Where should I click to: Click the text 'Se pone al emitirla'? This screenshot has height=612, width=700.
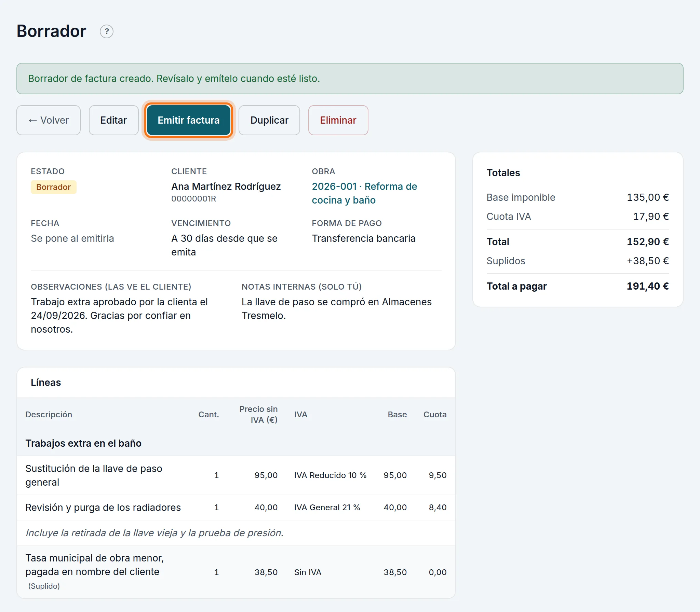pyautogui.click(x=72, y=238)
